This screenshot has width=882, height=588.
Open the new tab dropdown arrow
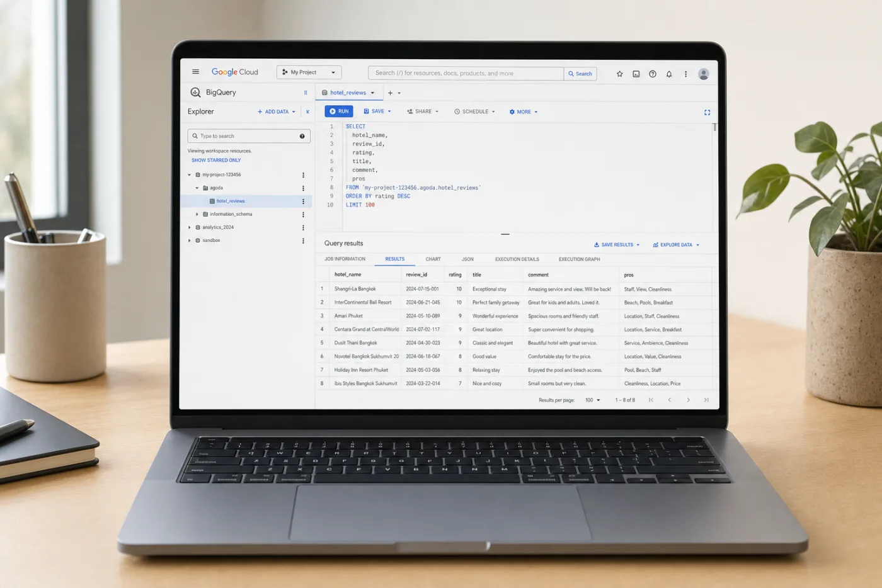coord(399,93)
